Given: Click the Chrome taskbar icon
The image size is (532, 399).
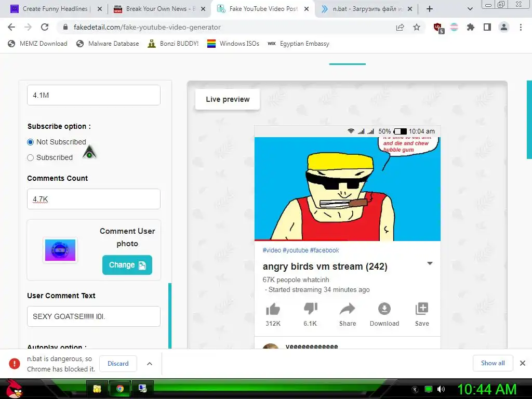Looking at the screenshot, I should click(x=120, y=389).
